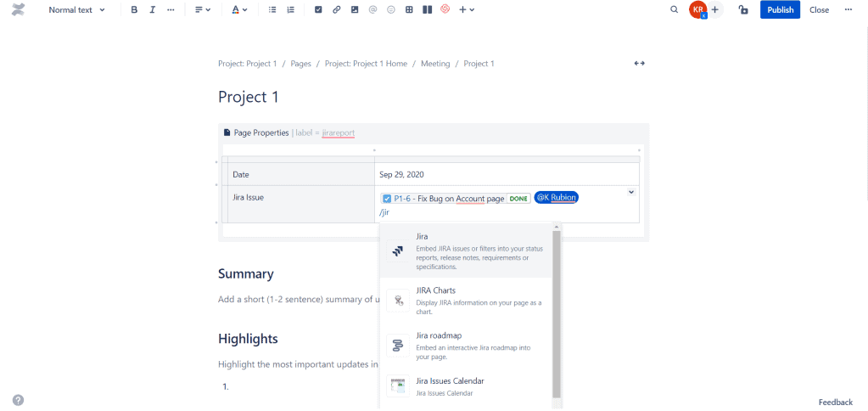
Task: Open the page restrictions padlock
Action: 743,10
